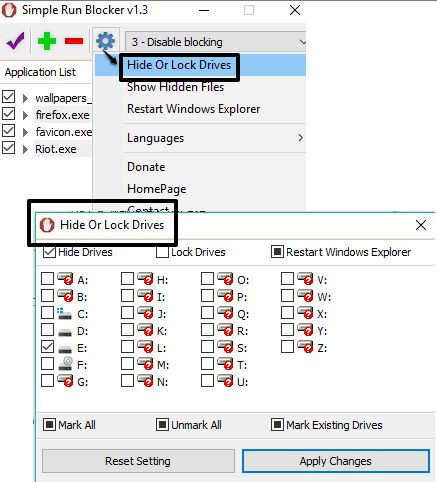The height and width of the screenshot is (482, 437).
Task: Click the K: missing drive icon
Action: [145, 330]
